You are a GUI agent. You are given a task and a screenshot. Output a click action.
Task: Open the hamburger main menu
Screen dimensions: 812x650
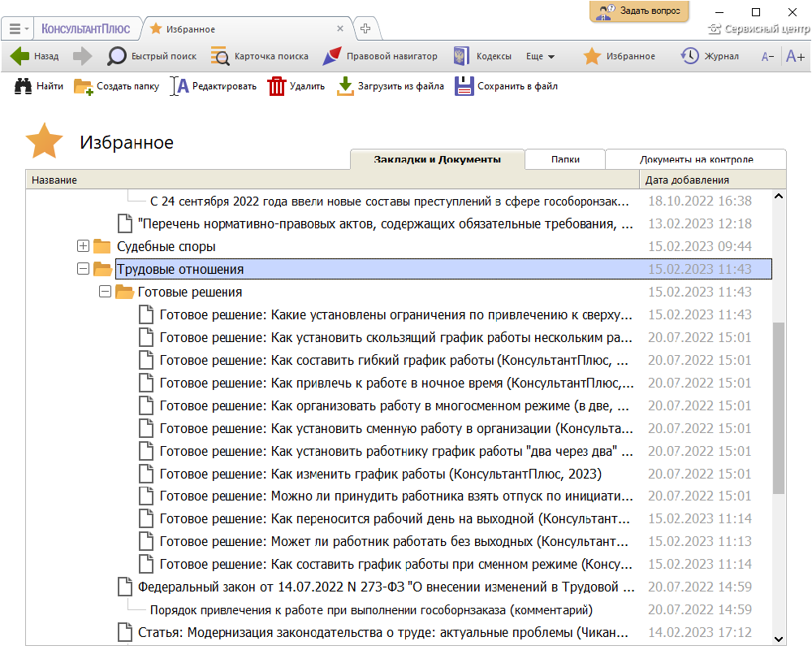[x=18, y=29]
